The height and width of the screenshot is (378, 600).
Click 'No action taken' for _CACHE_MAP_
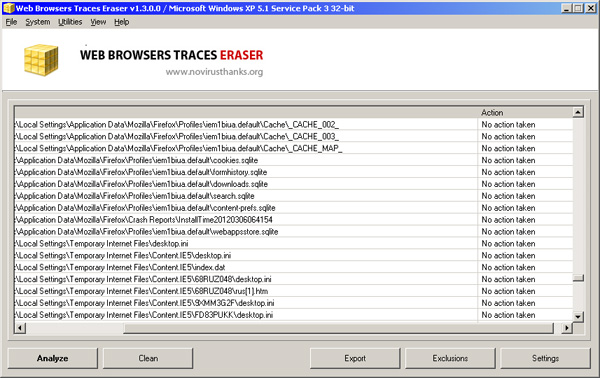pyautogui.click(x=508, y=148)
